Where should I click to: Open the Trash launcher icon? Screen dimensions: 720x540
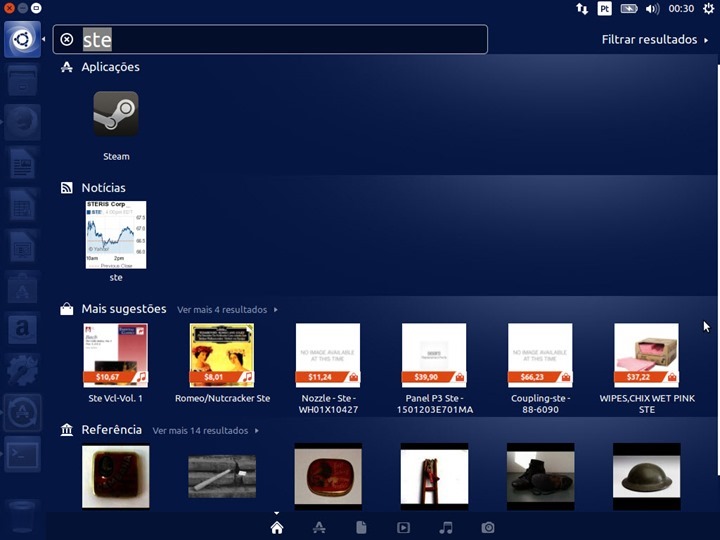point(22,517)
